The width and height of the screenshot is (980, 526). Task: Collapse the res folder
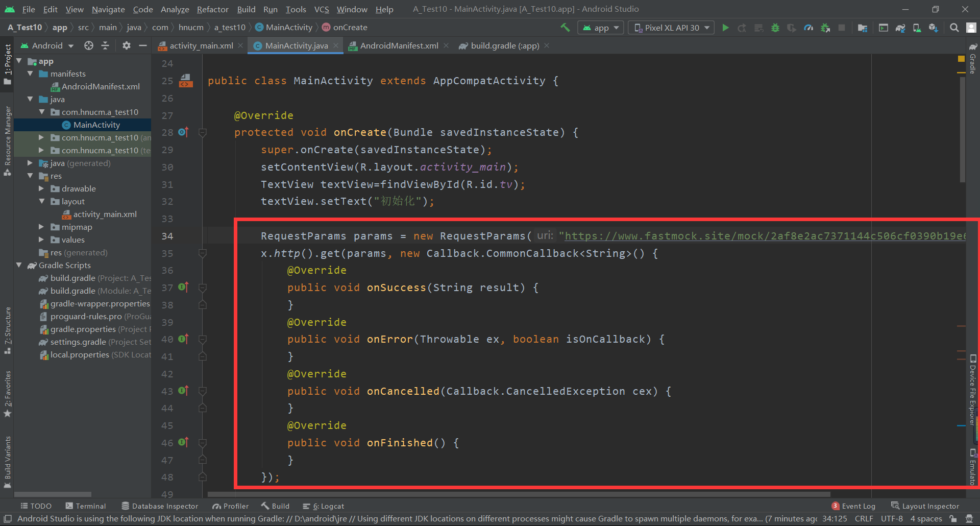(30, 176)
